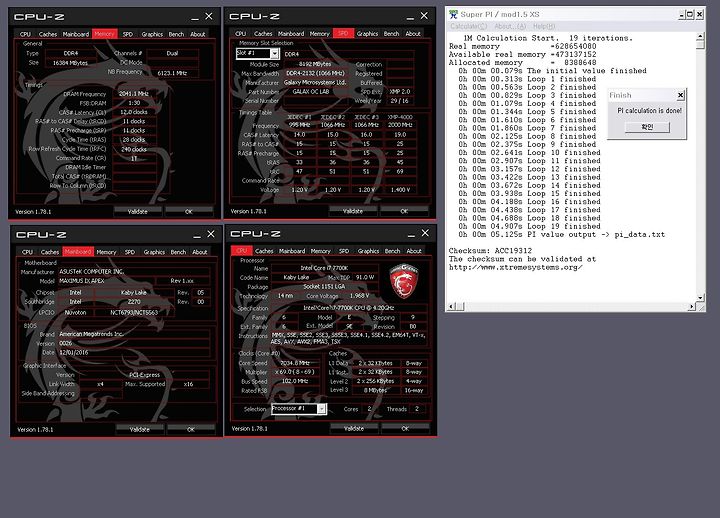This screenshot has height=518, width=720.
Task: Open SPD tab in Mainboard CPU-Z window
Action: (x=130, y=252)
